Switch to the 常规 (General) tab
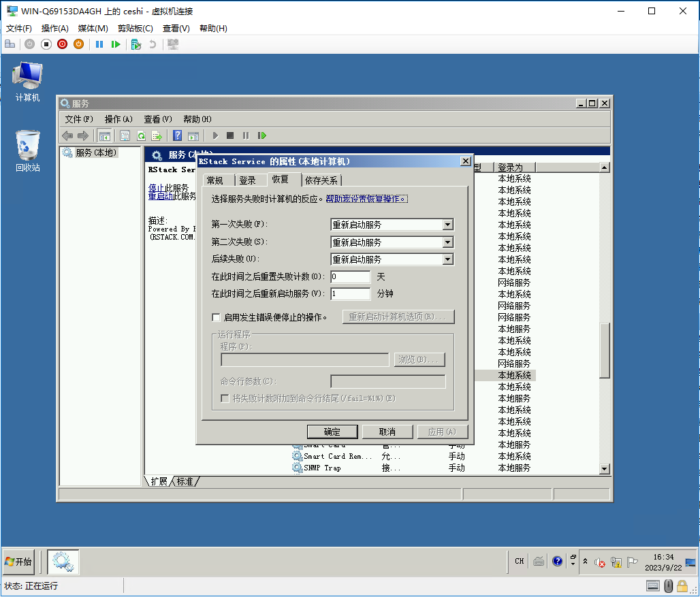700x597 pixels. 214,180
